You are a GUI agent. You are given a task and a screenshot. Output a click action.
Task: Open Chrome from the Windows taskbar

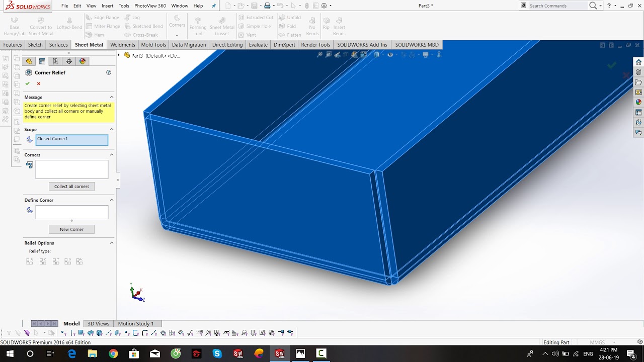113,354
